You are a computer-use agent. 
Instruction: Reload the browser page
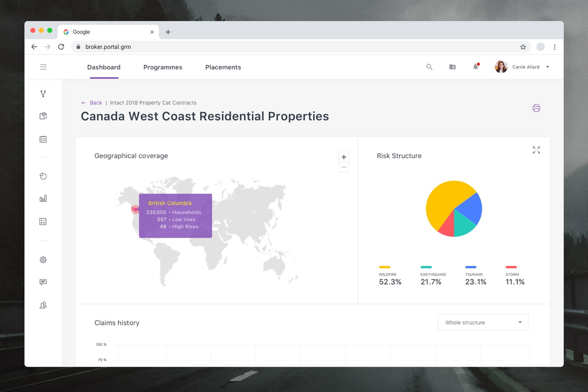coord(61,47)
